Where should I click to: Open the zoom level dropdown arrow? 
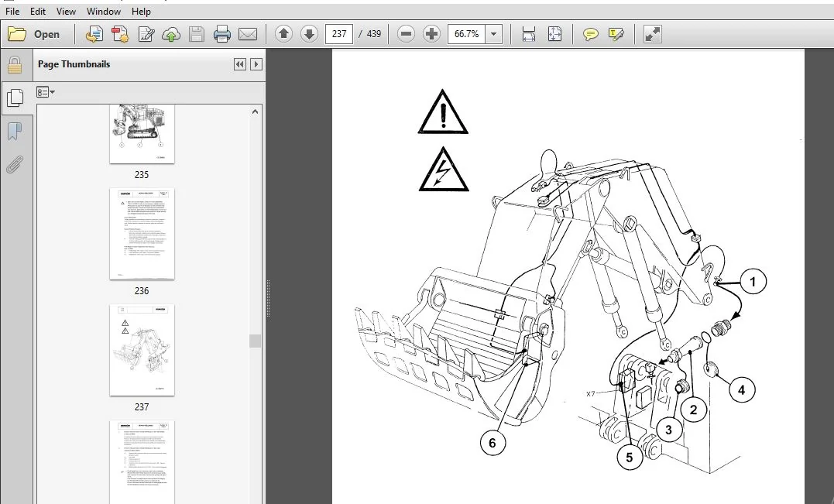pos(493,34)
